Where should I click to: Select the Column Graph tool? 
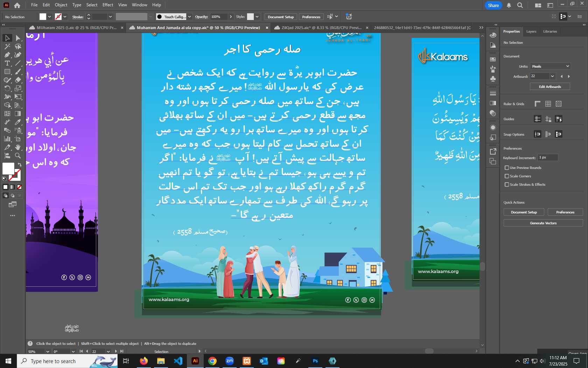click(7, 139)
